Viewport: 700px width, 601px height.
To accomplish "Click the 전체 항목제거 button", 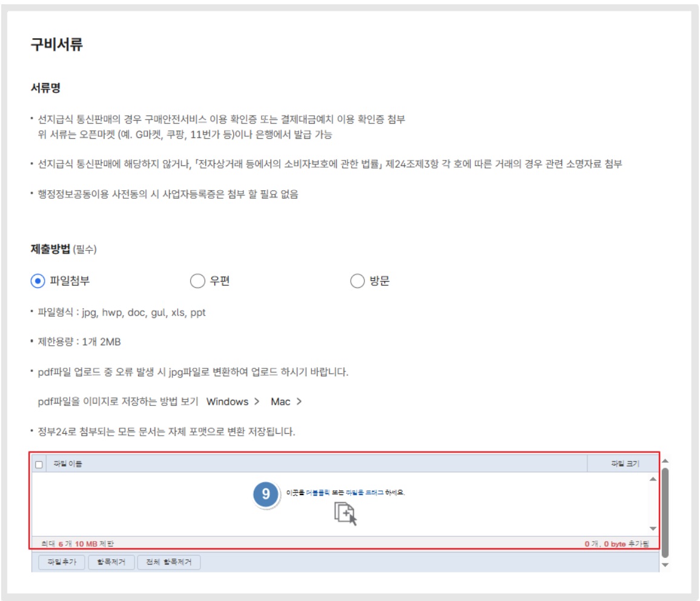I will (169, 562).
